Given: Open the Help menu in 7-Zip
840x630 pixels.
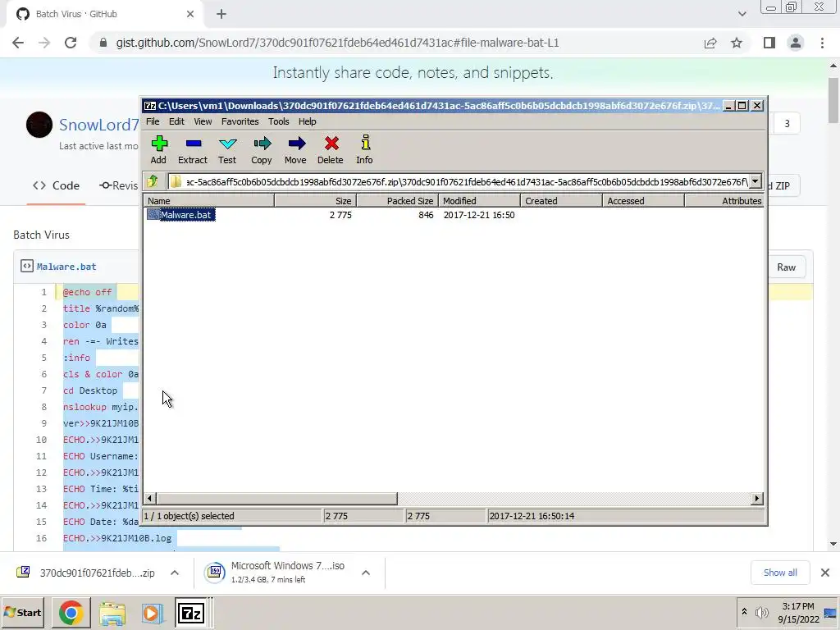Looking at the screenshot, I should pyautogui.click(x=308, y=121).
